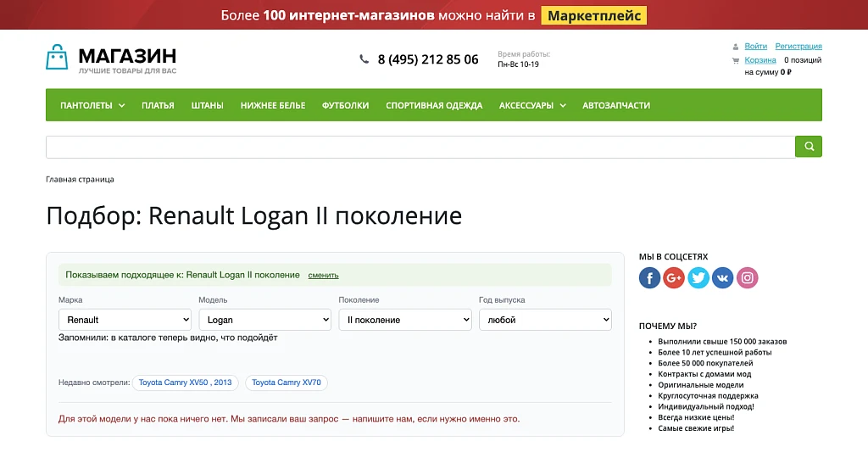Open the Facebook social icon
The width and height of the screenshot is (868, 458).
point(649,278)
